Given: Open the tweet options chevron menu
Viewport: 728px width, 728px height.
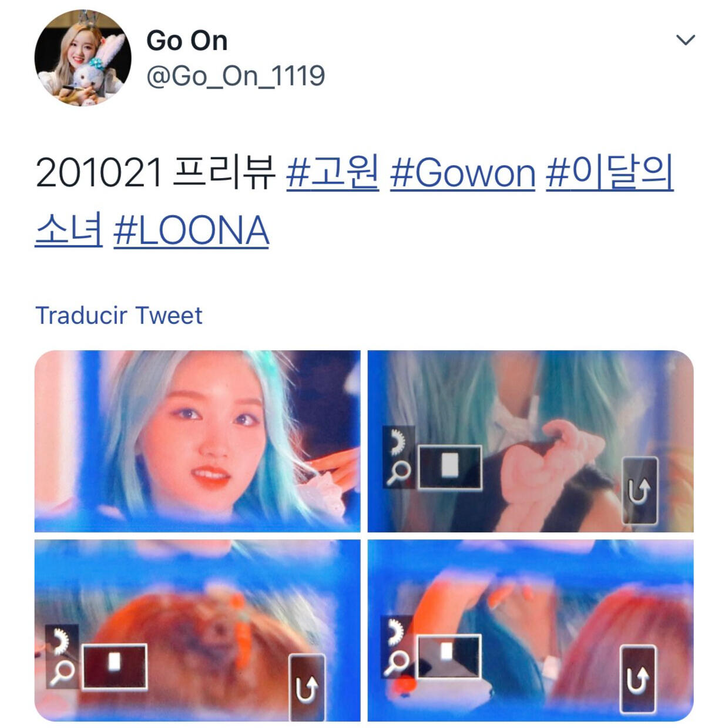Looking at the screenshot, I should click(x=685, y=40).
